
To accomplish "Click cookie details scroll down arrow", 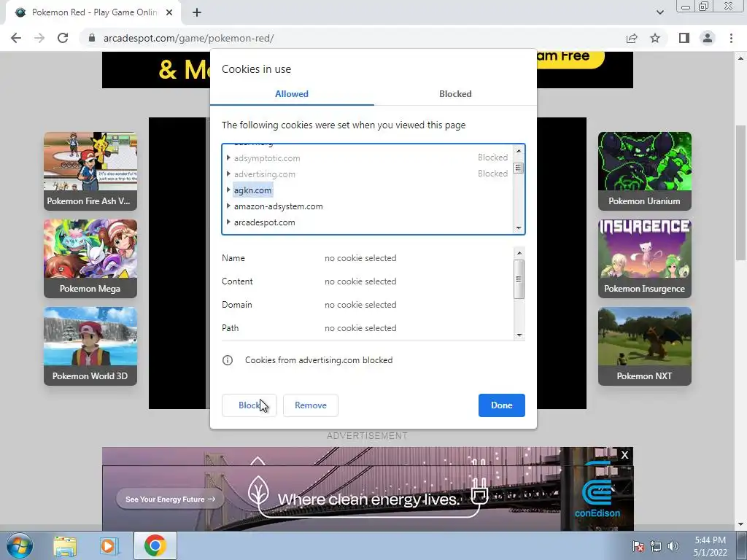I will pos(519,335).
